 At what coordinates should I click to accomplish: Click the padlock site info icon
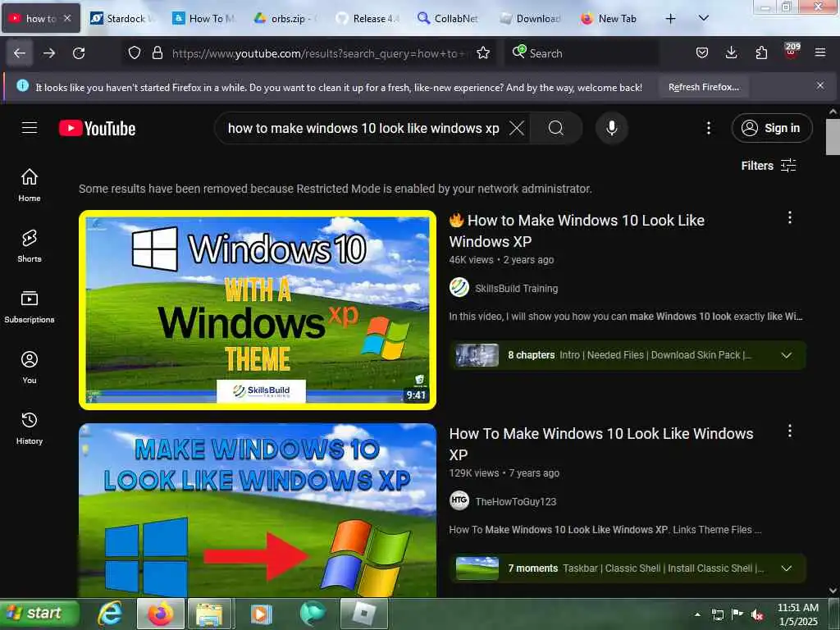pyautogui.click(x=157, y=52)
